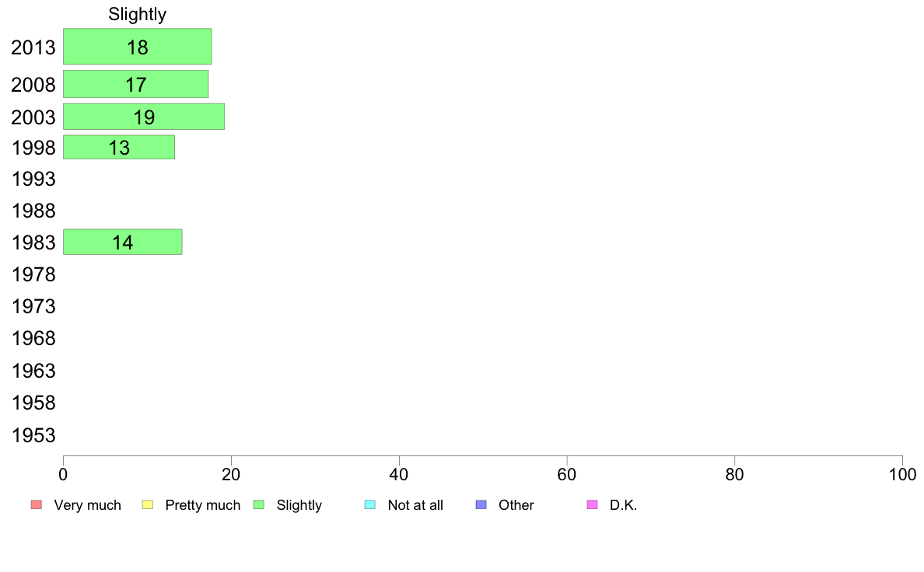Click the 1968 year label
Image resolution: width=924 pixels, height=572 pixels.
33,339
